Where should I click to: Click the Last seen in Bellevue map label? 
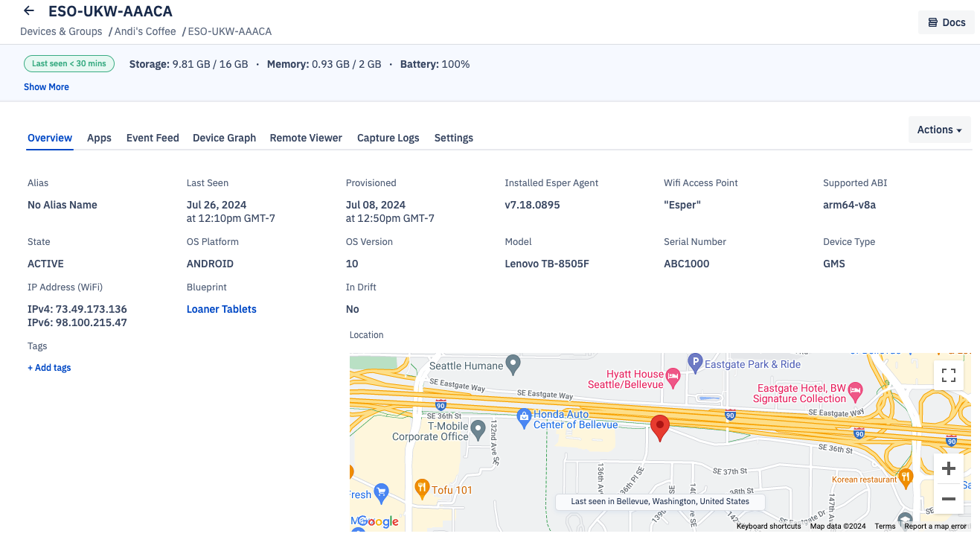(x=660, y=501)
